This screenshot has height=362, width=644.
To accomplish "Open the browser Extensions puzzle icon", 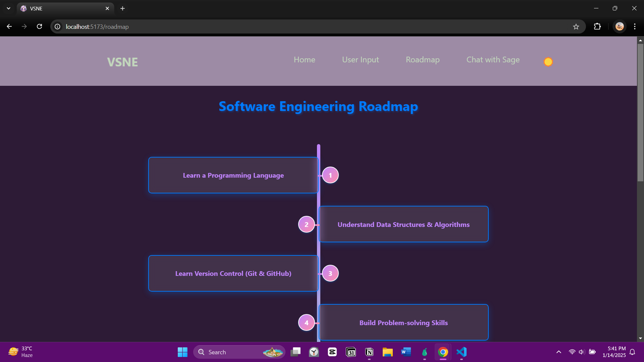I will (x=597, y=27).
